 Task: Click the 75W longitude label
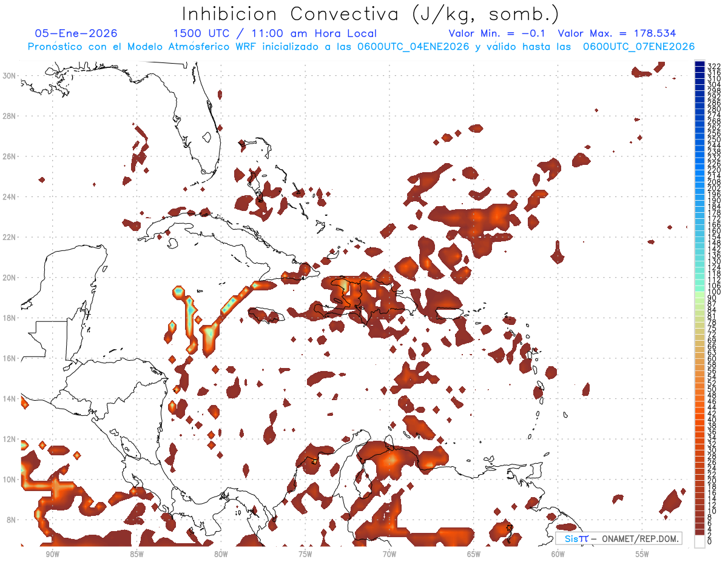pos(305,554)
